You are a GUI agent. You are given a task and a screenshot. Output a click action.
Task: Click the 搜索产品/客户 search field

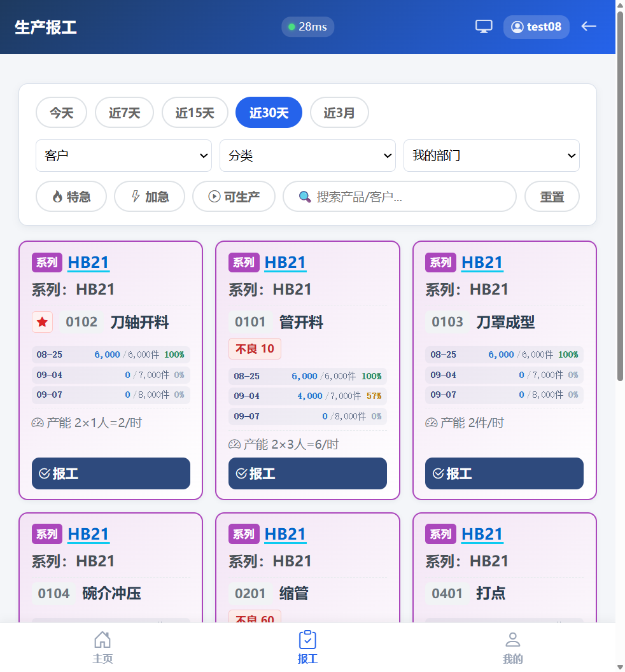[x=400, y=197]
